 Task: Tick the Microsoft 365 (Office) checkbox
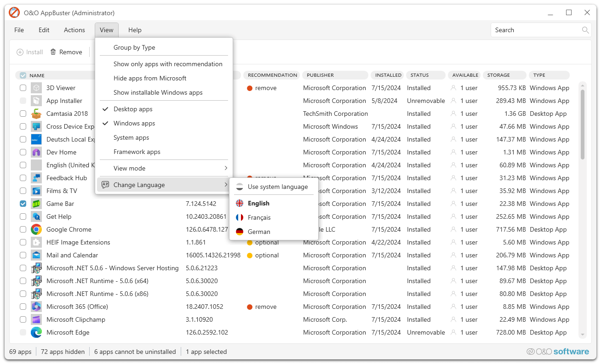tap(23, 307)
